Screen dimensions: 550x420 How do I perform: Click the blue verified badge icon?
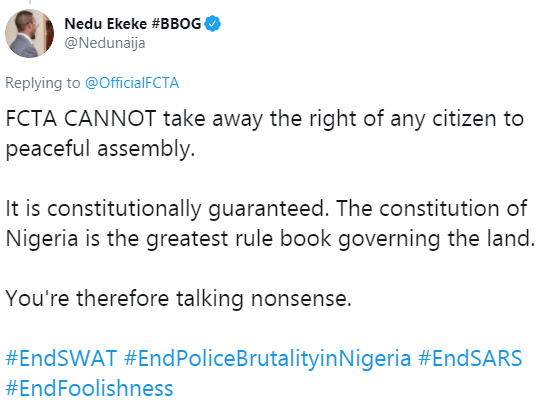click(x=213, y=24)
